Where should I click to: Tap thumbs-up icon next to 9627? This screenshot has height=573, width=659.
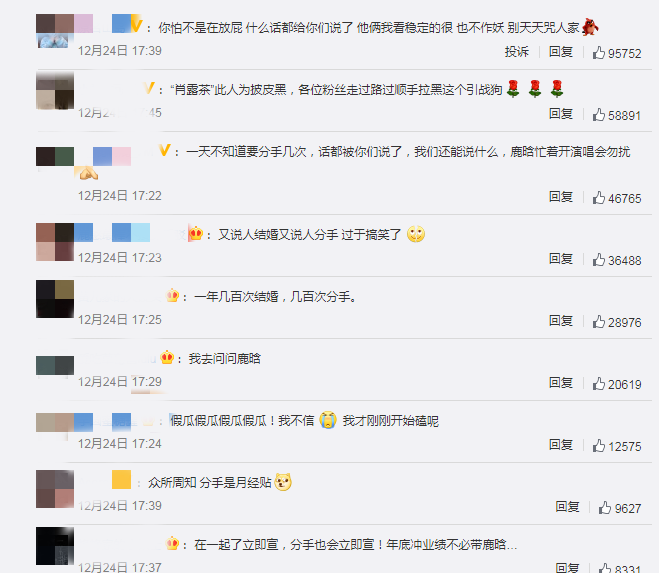point(605,508)
